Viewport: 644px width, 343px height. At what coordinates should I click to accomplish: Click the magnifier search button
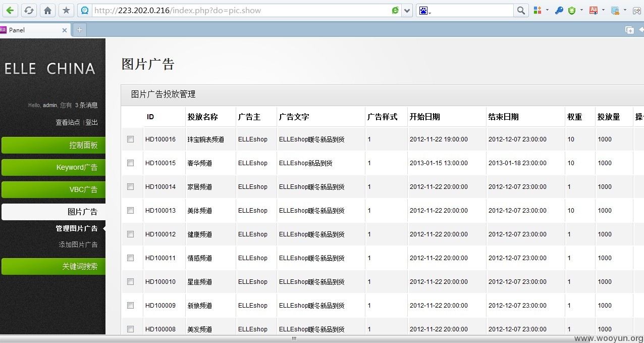[x=521, y=10]
